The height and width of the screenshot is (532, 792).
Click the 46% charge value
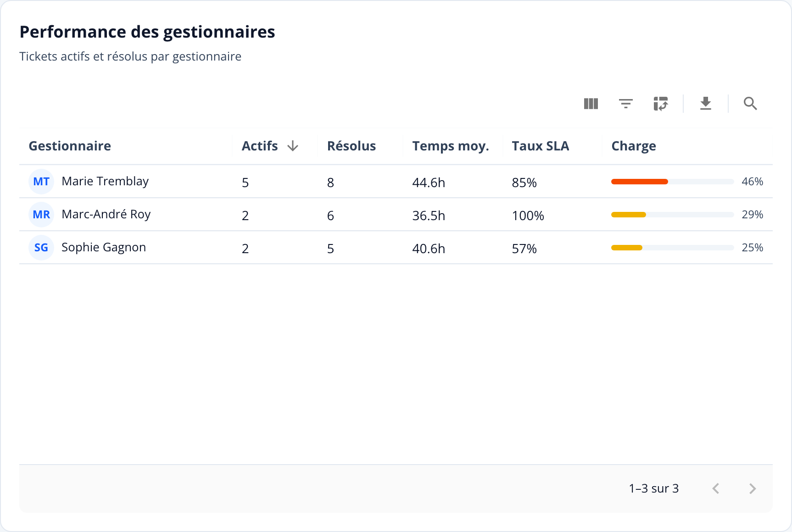pos(753,182)
